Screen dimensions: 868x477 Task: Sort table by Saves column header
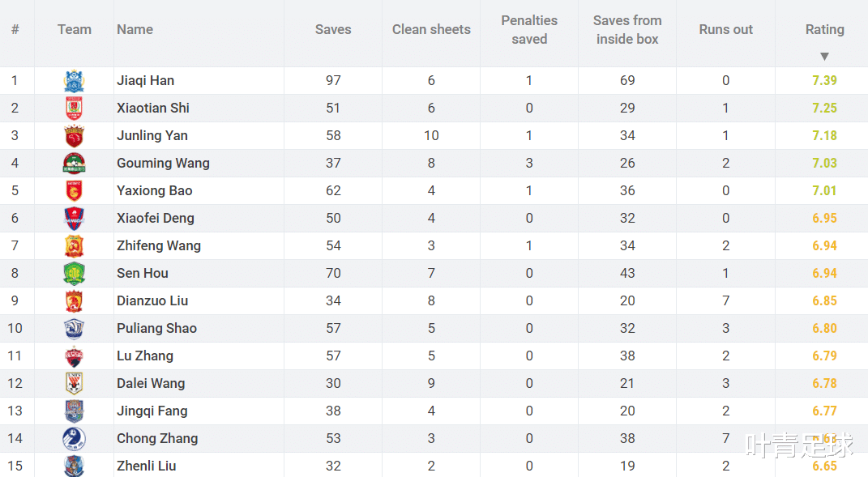tap(333, 29)
